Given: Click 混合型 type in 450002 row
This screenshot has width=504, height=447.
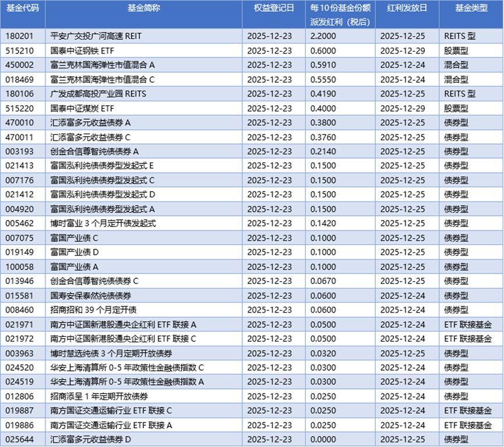Looking at the screenshot, I should [x=456, y=65].
